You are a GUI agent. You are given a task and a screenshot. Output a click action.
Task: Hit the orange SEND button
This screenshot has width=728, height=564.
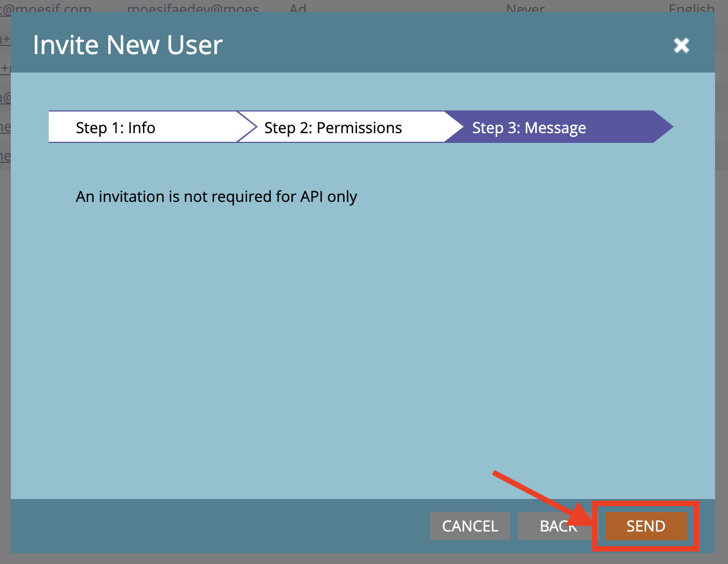point(646,526)
